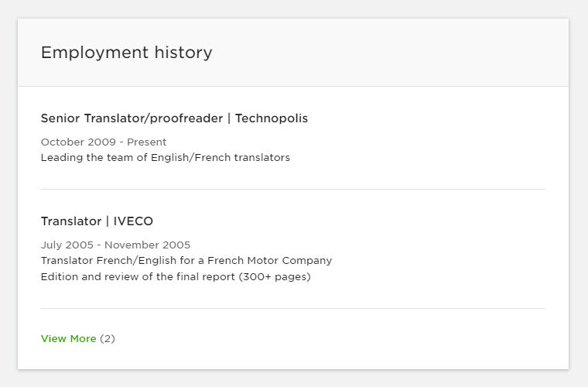Select the Senior Translator/proofreader job title text

pyautogui.click(x=132, y=118)
